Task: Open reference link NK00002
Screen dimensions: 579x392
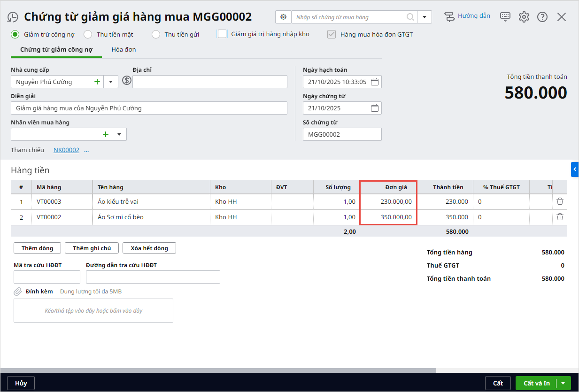Action: point(66,150)
